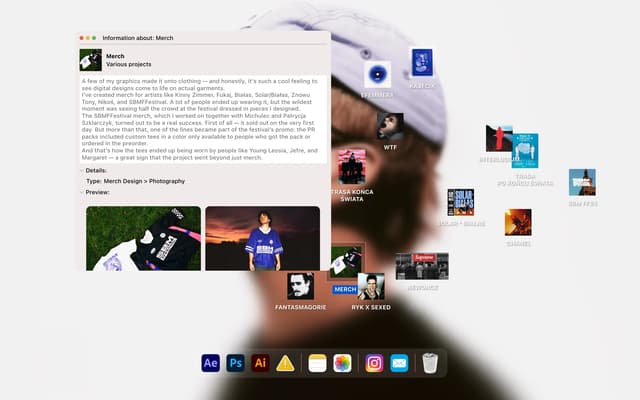Open the Mail icon in the dock
Viewport: 640px width, 400px height.
click(399, 363)
